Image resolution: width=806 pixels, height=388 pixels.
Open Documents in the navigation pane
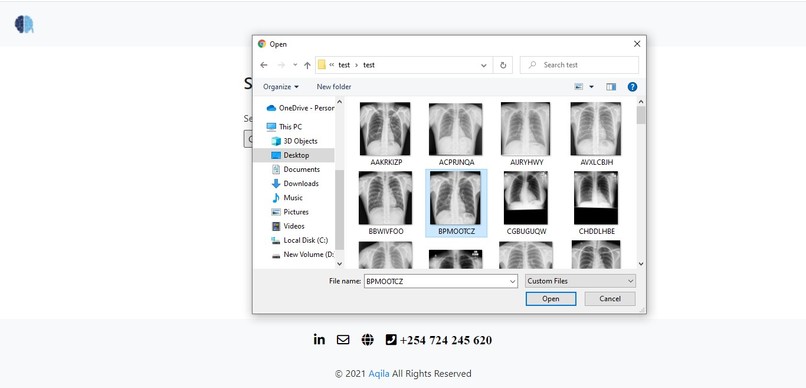pos(296,169)
